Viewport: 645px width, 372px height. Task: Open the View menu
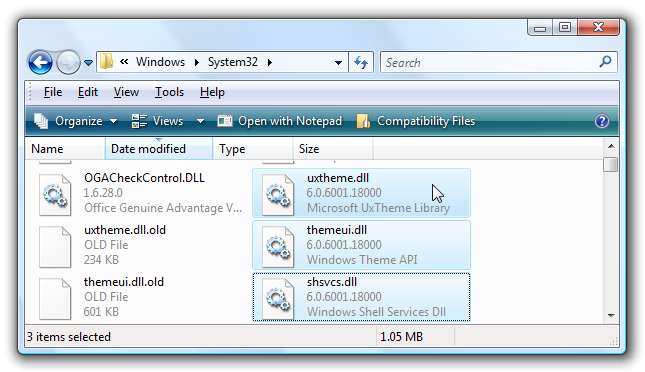(x=126, y=92)
